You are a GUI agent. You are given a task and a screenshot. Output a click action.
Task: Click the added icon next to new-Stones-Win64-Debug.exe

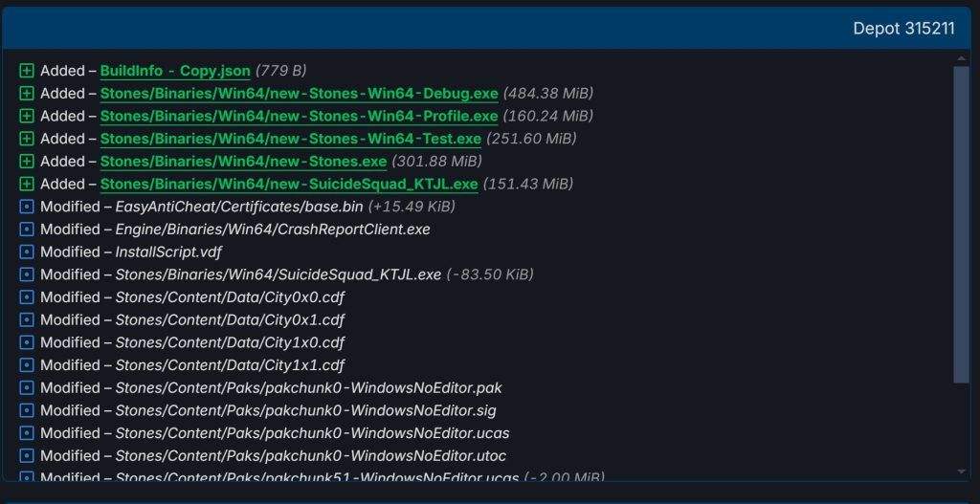[27, 94]
